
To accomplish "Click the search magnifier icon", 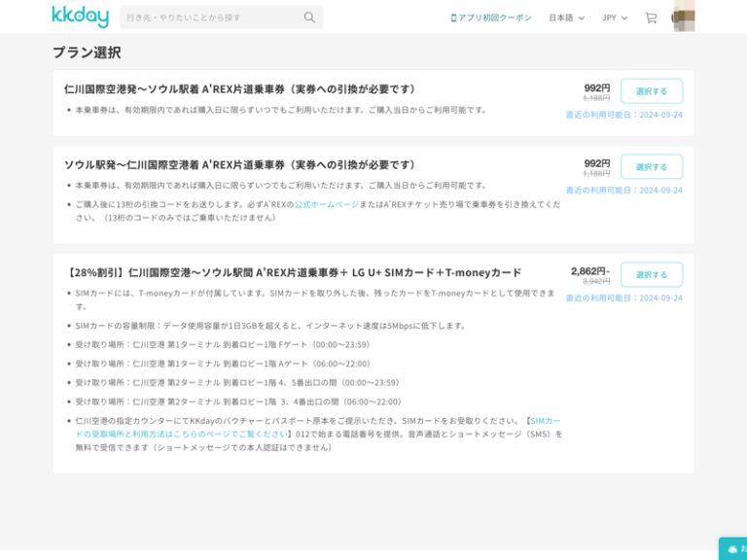I will (309, 17).
